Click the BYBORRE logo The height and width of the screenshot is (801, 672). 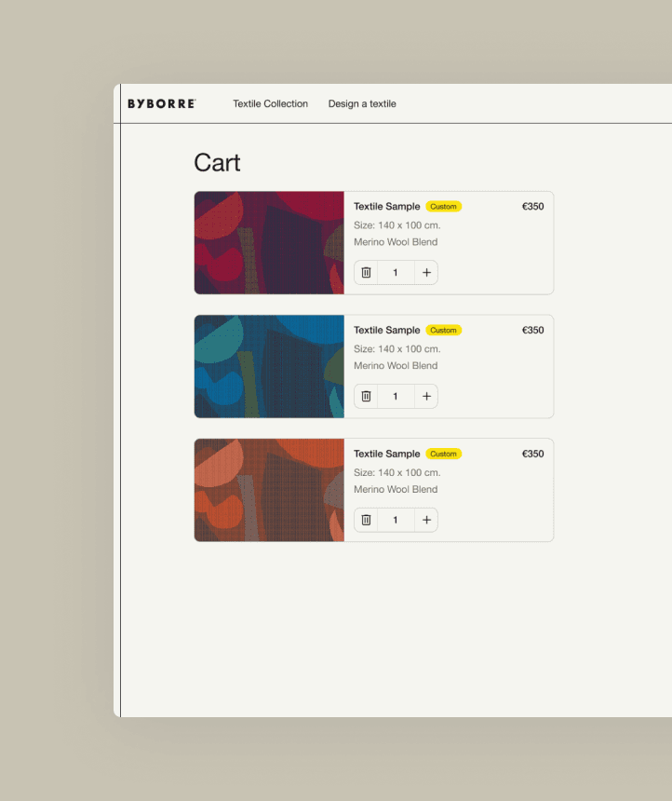pos(161,103)
